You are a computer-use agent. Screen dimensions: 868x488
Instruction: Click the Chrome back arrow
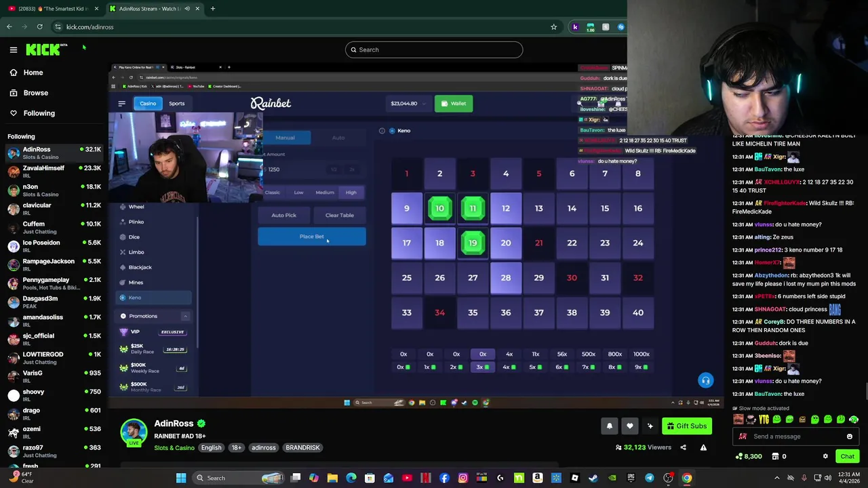pyautogui.click(x=9, y=27)
